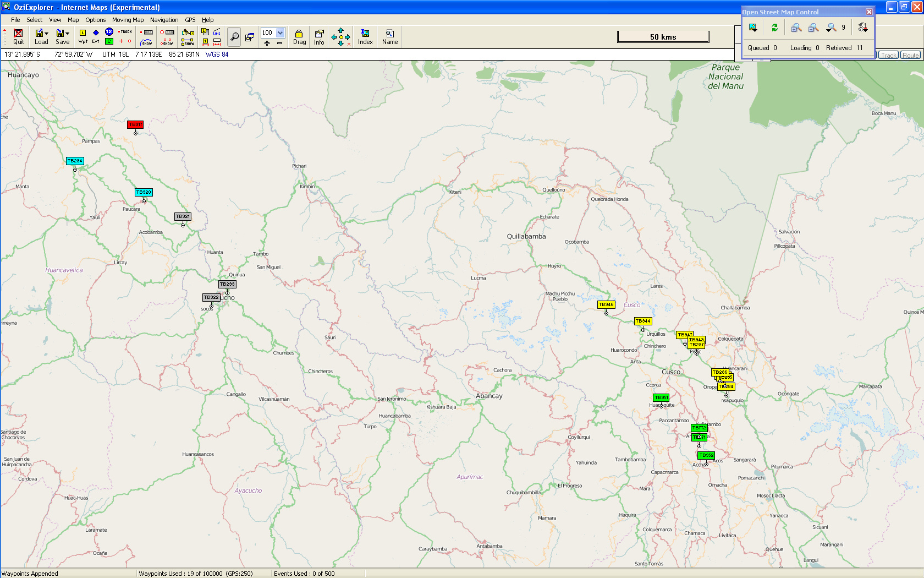Image resolution: width=924 pixels, height=578 pixels.
Task: Click the Quit toolbar icon
Action: [18, 36]
